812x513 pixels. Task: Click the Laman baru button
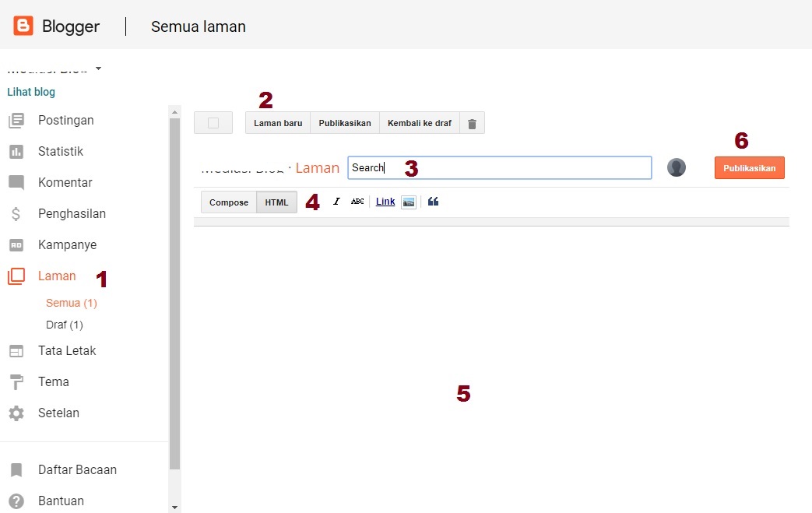coord(278,123)
